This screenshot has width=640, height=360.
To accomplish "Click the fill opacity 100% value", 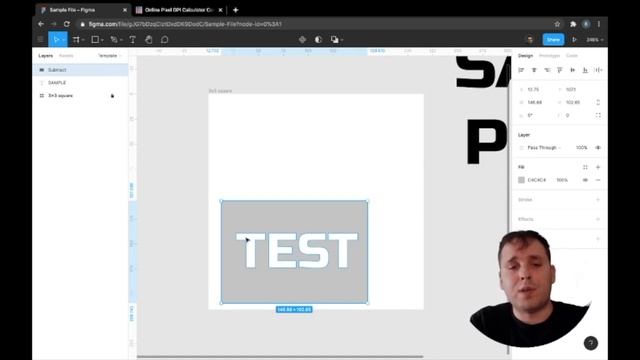I will pyautogui.click(x=562, y=180).
